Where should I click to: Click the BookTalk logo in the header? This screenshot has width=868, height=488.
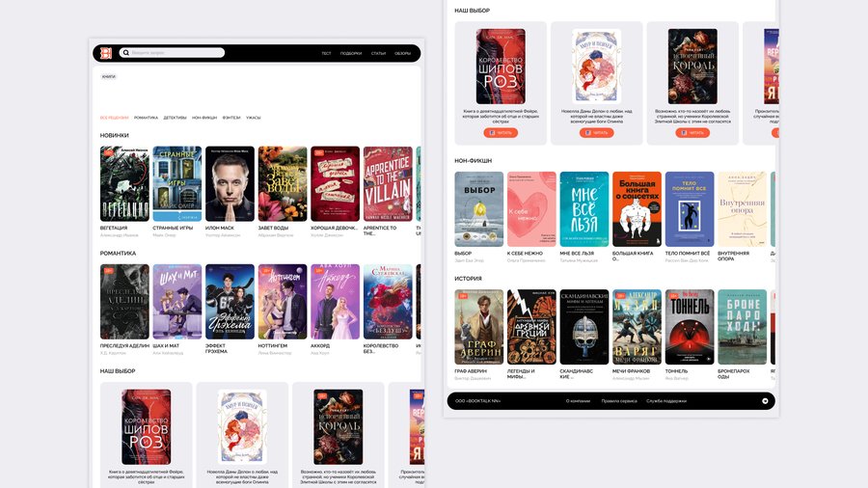(106, 53)
